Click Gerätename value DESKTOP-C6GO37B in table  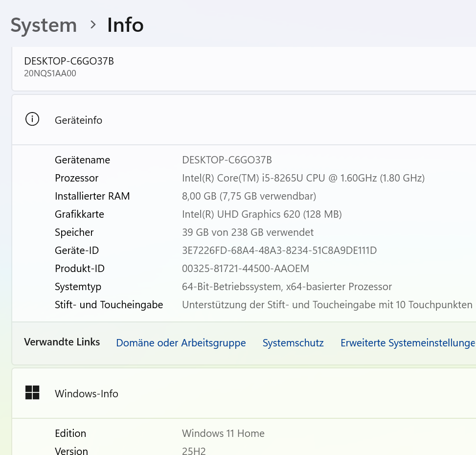click(227, 160)
